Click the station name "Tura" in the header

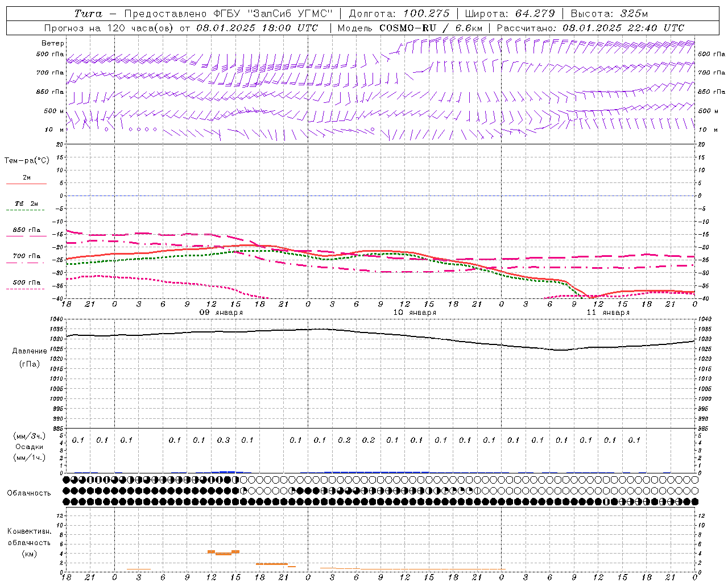tap(88, 14)
